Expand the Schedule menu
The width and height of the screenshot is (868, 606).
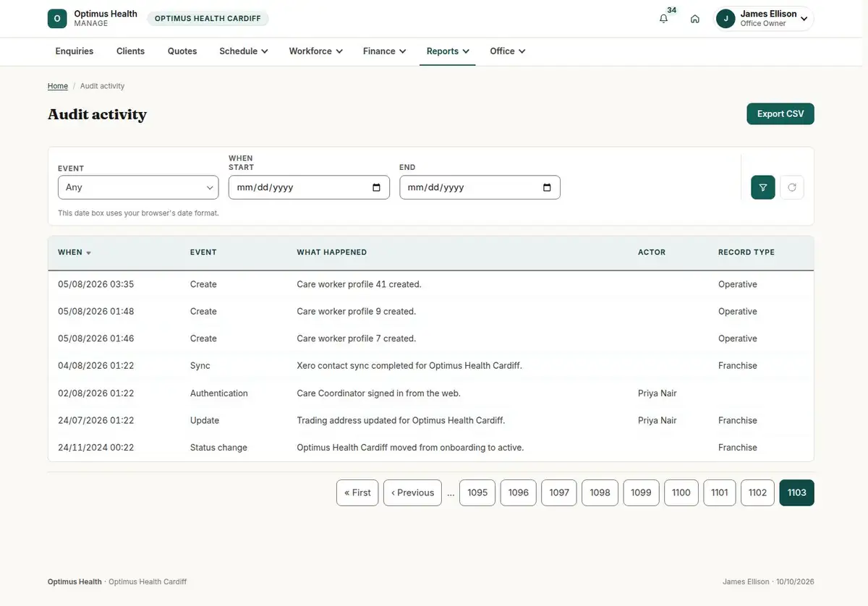pyautogui.click(x=244, y=51)
